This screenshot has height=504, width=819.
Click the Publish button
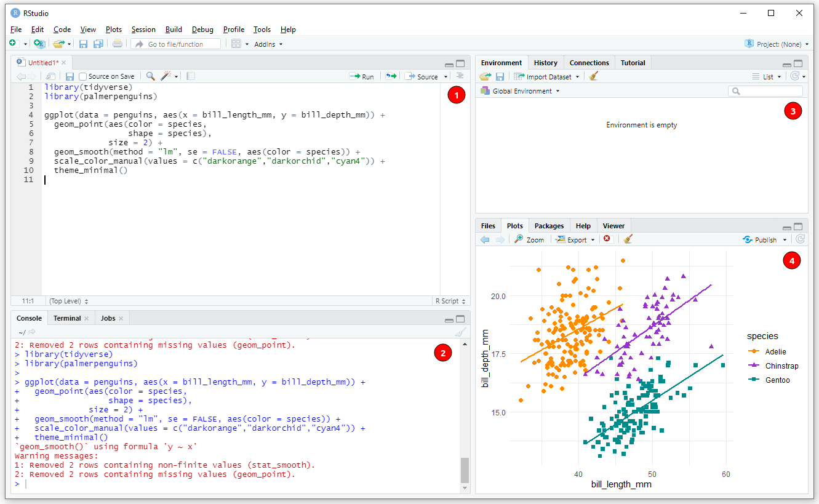click(x=760, y=239)
